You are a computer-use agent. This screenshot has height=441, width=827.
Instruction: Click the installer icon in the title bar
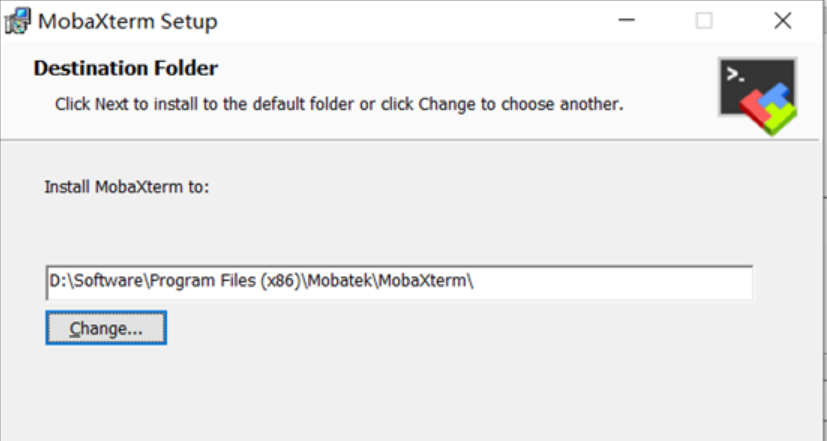pyautogui.click(x=19, y=20)
